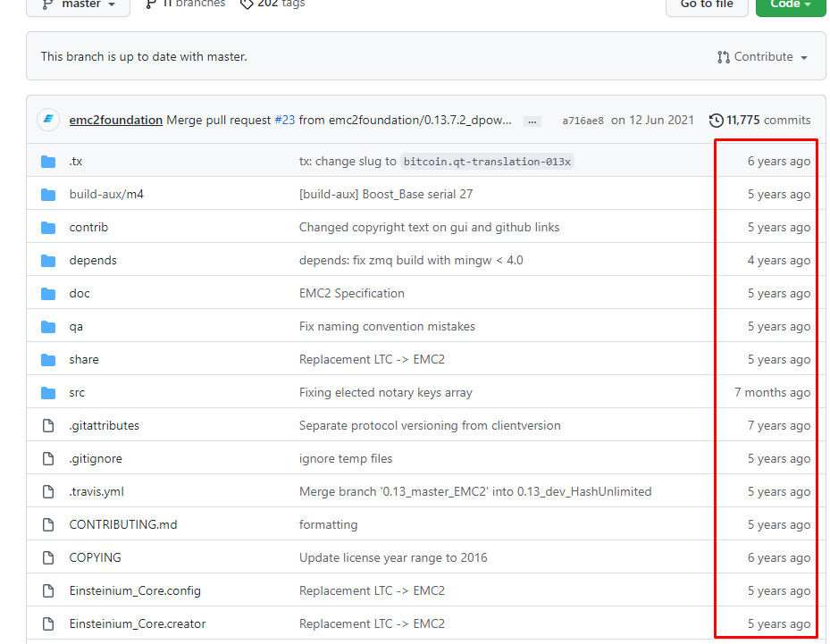Open the share folder
The width and height of the screenshot is (830, 644).
84,359
